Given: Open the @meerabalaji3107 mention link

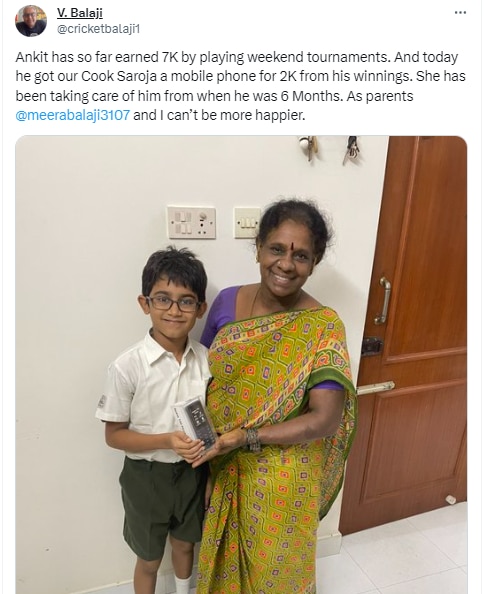Looking at the screenshot, I should point(73,115).
